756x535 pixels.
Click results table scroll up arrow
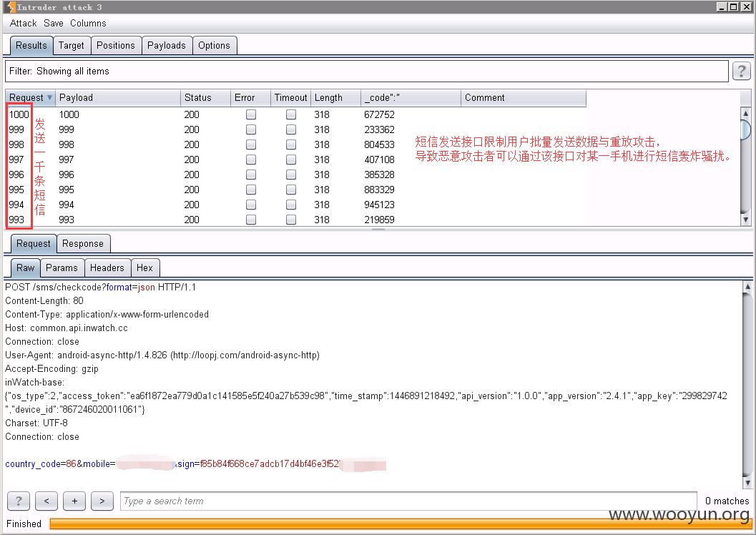(745, 113)
